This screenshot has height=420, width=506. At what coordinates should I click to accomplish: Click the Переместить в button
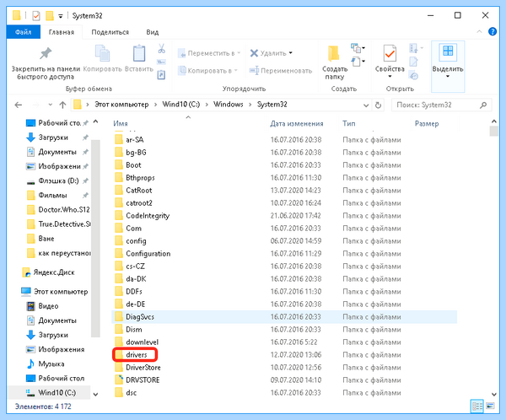click(209, 53)
